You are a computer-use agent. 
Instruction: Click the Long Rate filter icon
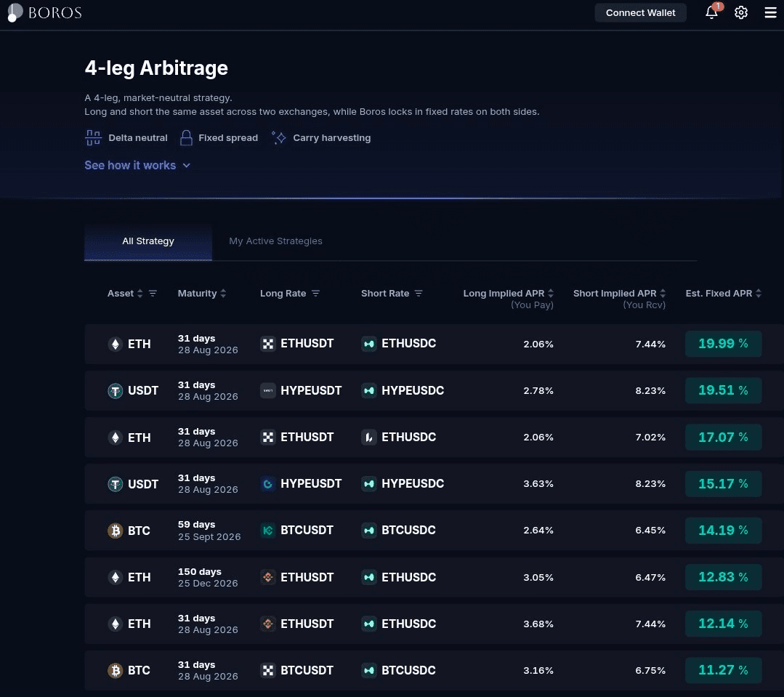coord(315,294)
